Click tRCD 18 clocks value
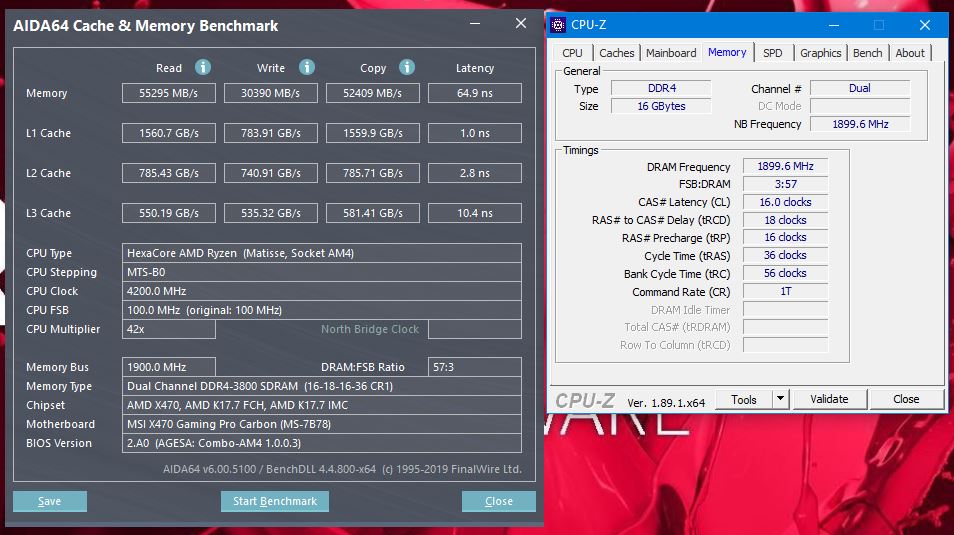The width and height of the screenshot is (954, 535). tap(785, 220)
